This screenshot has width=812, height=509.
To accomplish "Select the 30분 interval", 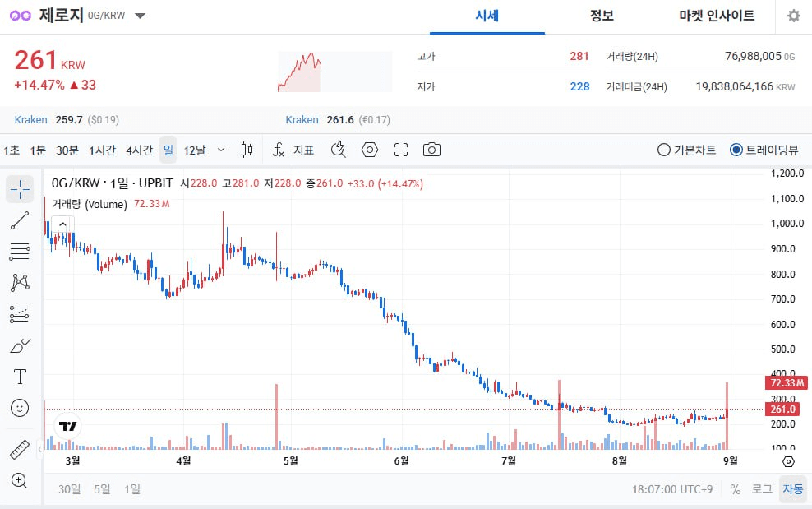I will pos(67,150).
